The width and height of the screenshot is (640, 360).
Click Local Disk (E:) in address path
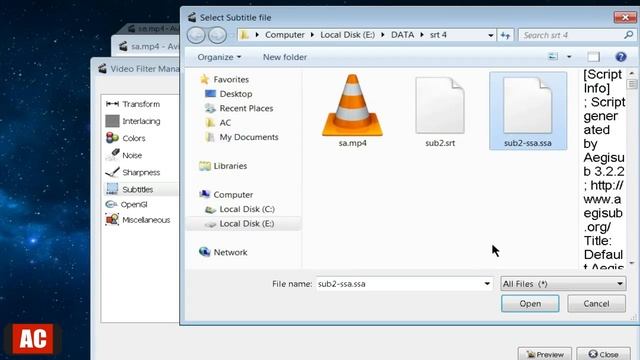point(347,35)
